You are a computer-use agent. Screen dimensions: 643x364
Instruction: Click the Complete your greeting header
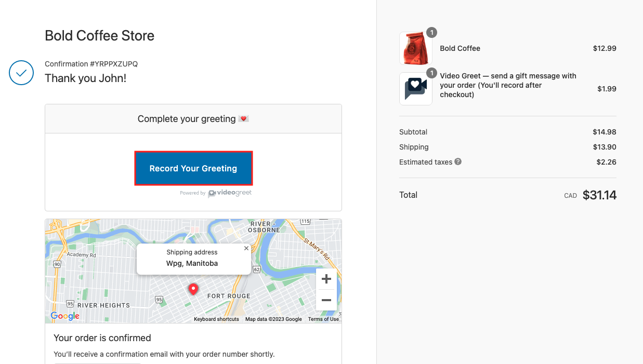(193, 119)
